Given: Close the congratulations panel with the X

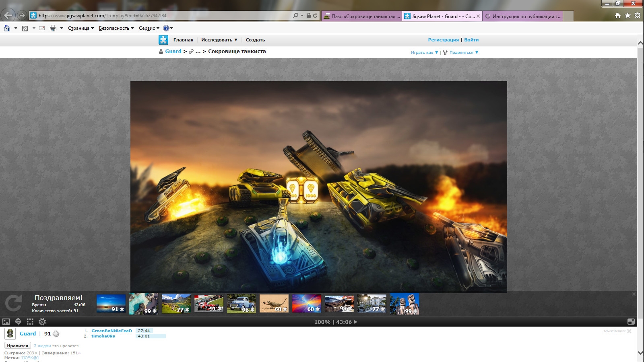Looking at the screenshot, I should point(634,294).
